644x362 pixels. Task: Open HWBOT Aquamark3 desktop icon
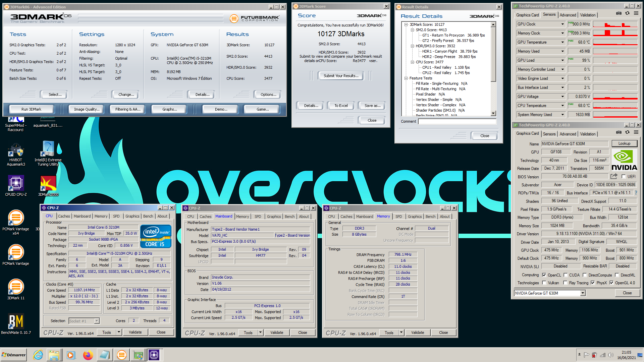(16, 155)
